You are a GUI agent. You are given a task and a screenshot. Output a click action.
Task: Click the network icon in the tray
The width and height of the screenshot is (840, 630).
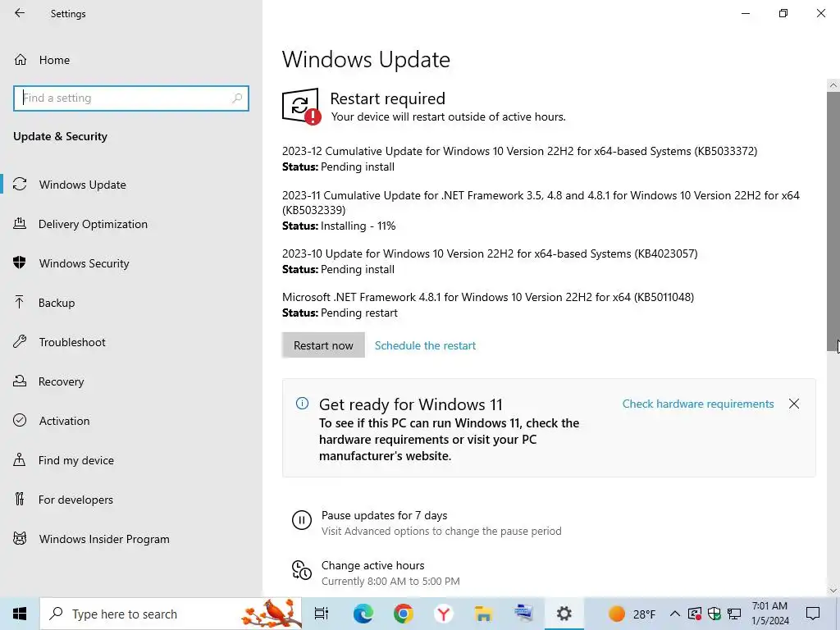point(734,614)
